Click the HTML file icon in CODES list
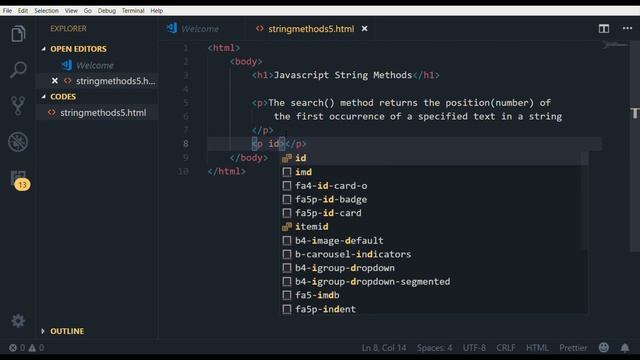The height and width of the screenshot is (360, 640). click(52, 113)
